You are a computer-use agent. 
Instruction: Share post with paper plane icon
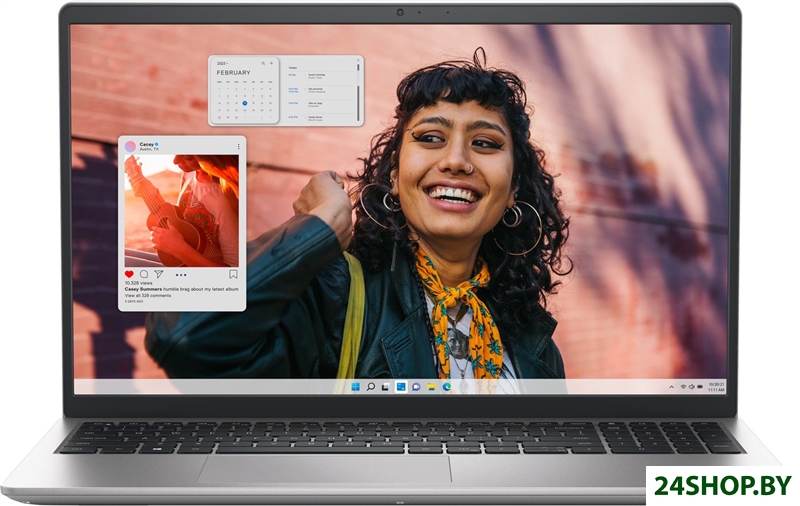[159, 274]
